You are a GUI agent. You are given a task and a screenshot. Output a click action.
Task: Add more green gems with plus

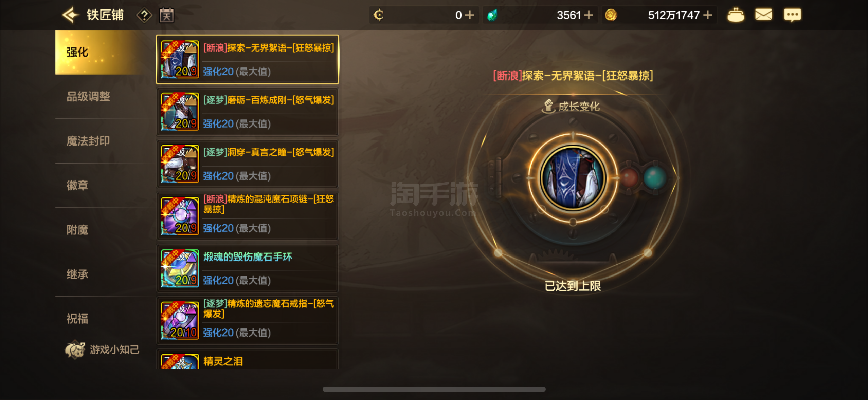coord(589,15)
